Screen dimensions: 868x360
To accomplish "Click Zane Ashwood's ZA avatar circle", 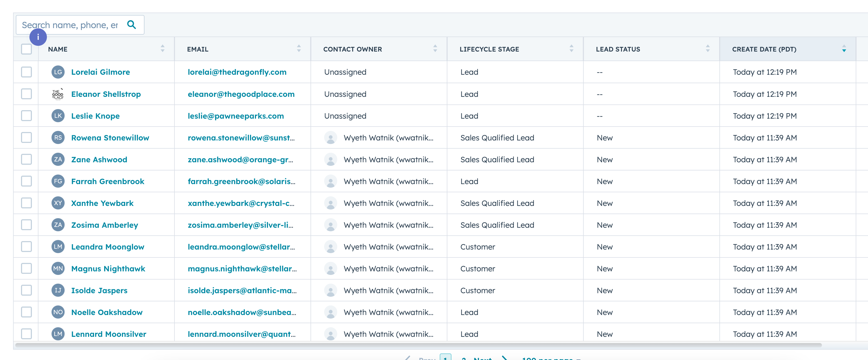I will coord(58,160).
